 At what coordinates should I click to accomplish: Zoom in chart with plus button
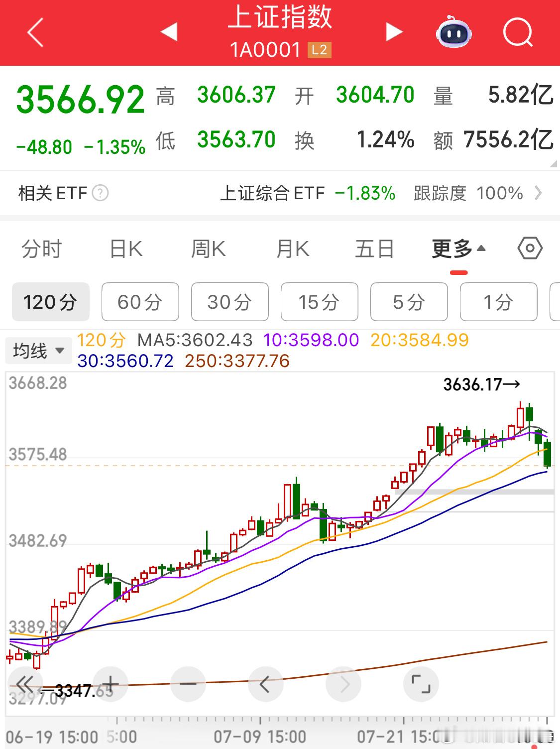coord(111,684)
